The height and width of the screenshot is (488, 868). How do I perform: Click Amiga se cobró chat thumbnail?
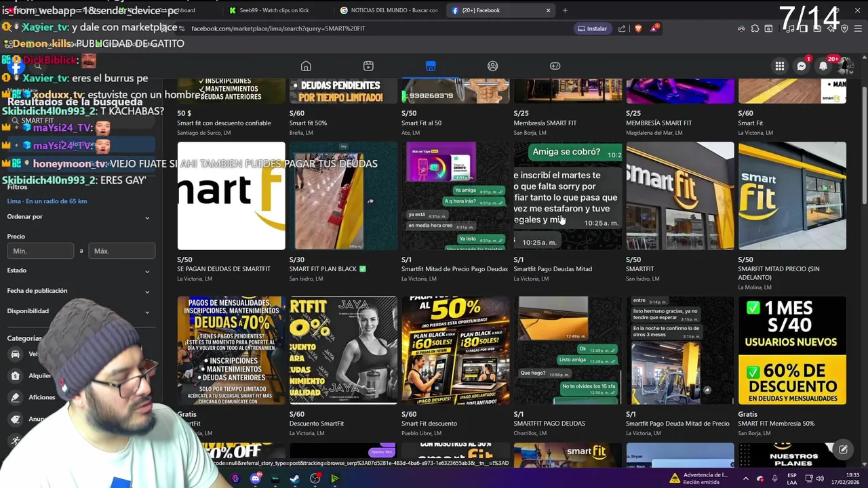(x=568, y=196)
